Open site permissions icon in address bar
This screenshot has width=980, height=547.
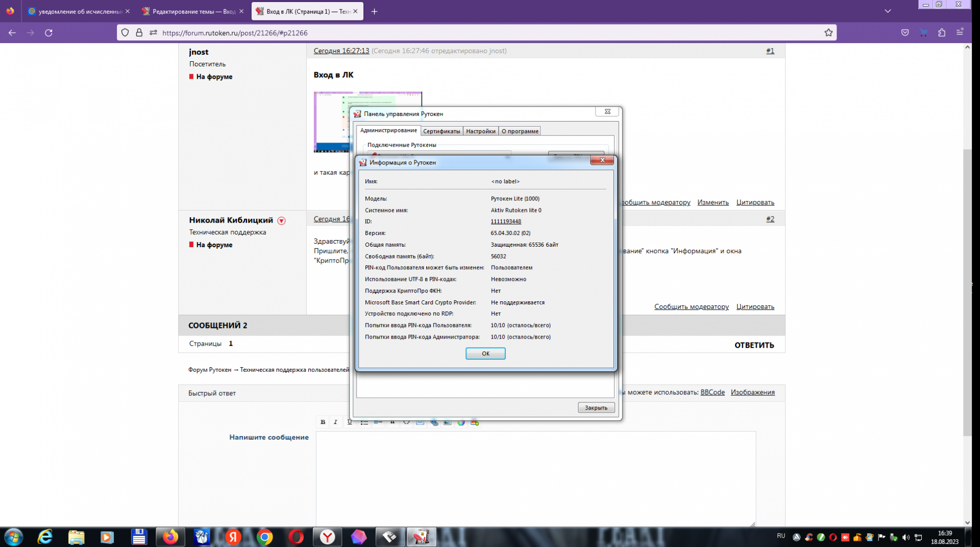click(153, 33)
